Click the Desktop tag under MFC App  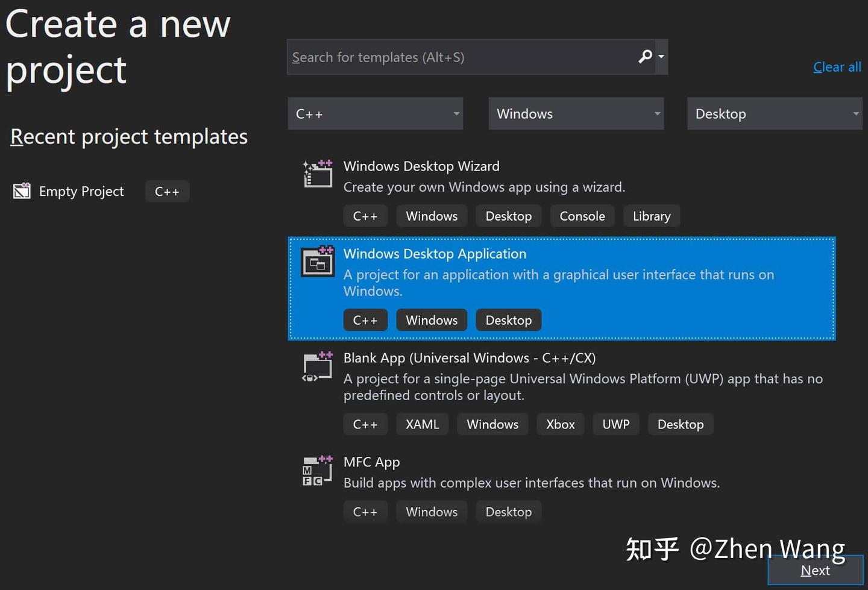tap(509, 512)
